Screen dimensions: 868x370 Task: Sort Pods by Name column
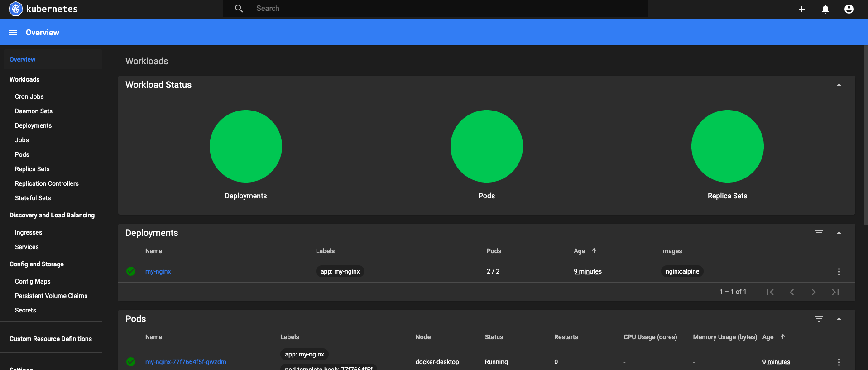(x=153, y=337)
